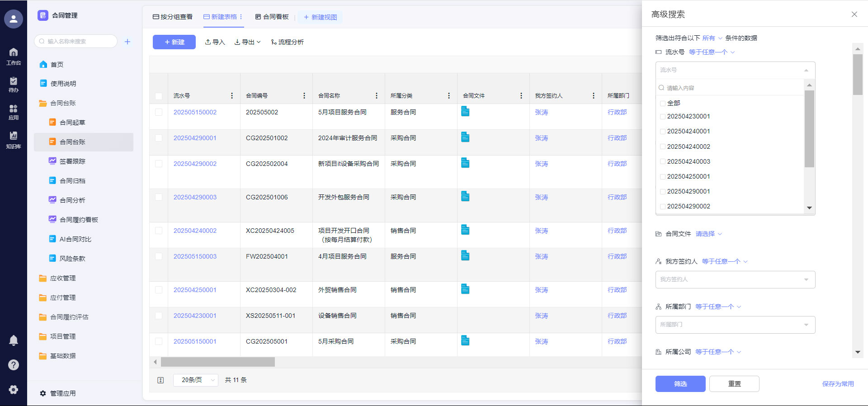Open the notifications bell icon
The width and height of the screenshot is (868, 406).
click(14, 340)
